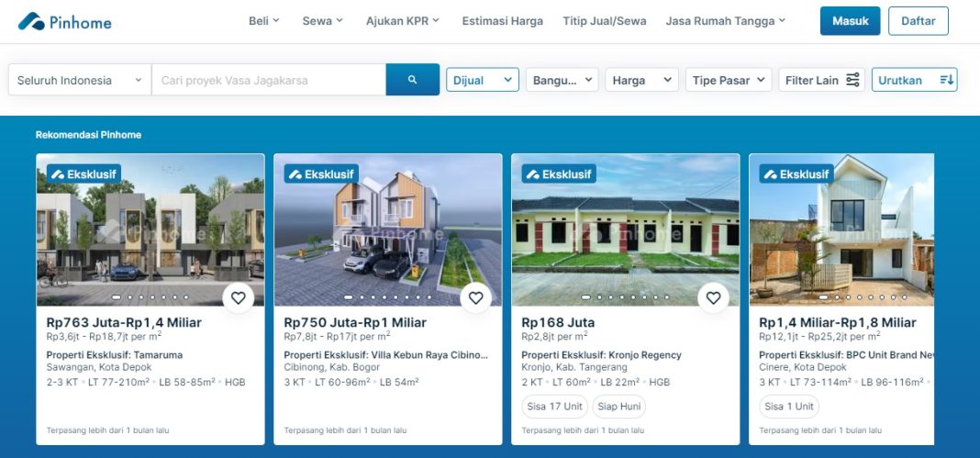Click price Rp763 Juta-Rp1,4 Miliar

(124, 322)
